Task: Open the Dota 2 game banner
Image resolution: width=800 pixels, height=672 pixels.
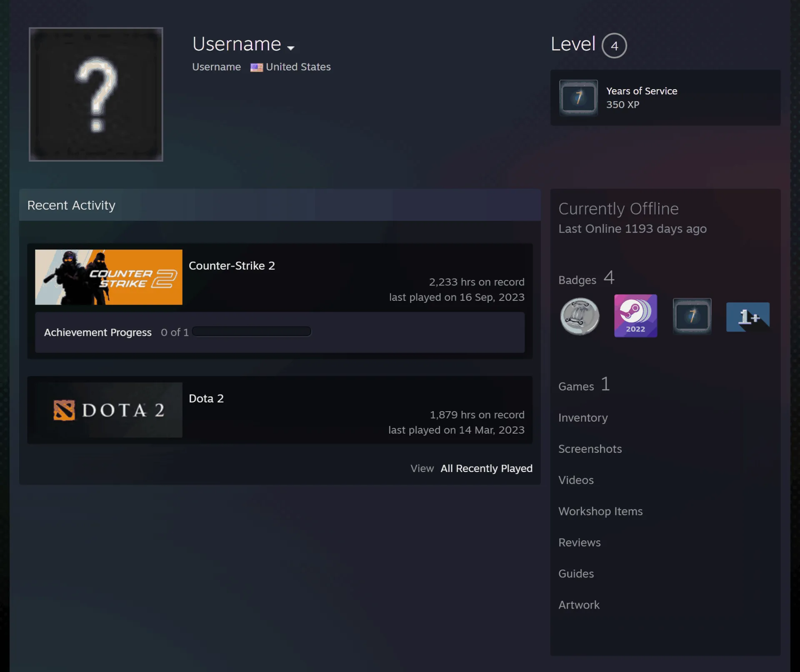Action: tap(109, 410)
